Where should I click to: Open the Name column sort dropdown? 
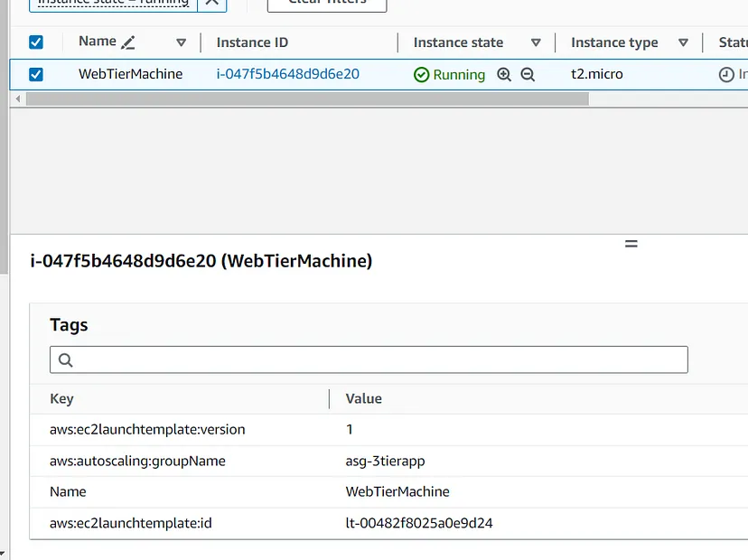pos(181,43)
